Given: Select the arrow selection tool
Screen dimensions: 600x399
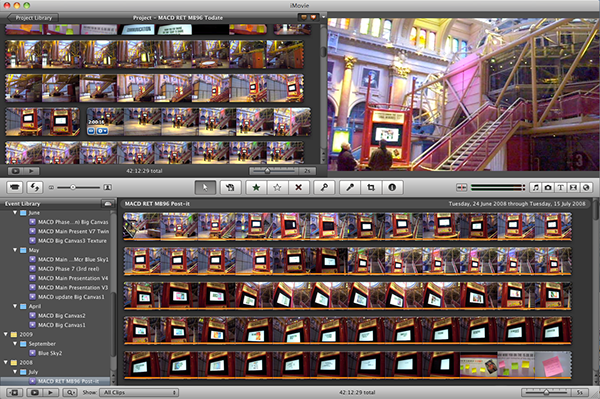Looking at the screenshot, I should tap(205, 187).
